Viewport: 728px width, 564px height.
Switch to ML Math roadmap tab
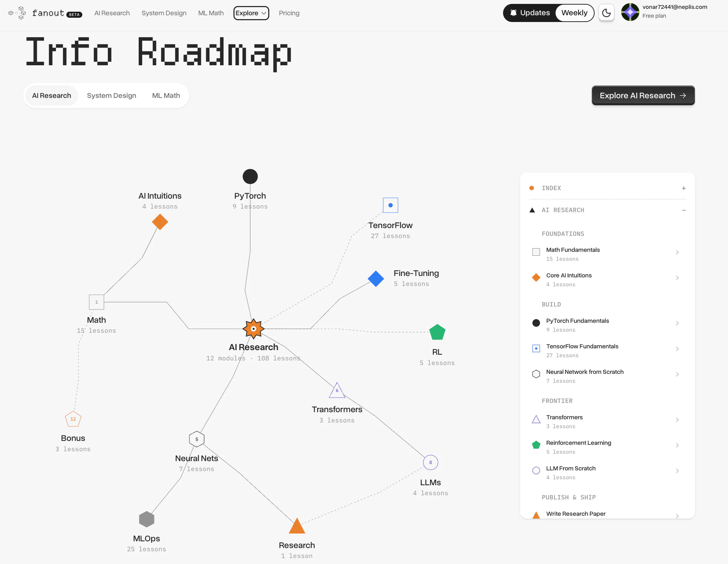[166, 95]
